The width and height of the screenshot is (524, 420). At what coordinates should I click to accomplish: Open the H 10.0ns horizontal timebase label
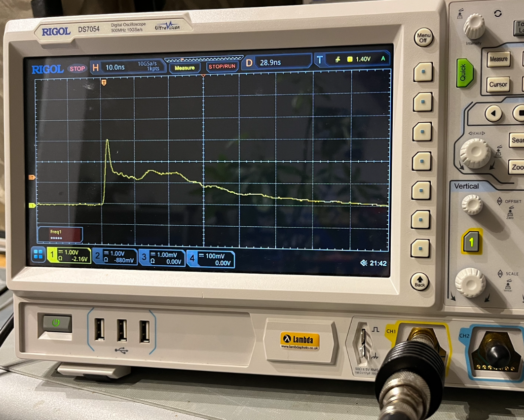pos(128,67)
